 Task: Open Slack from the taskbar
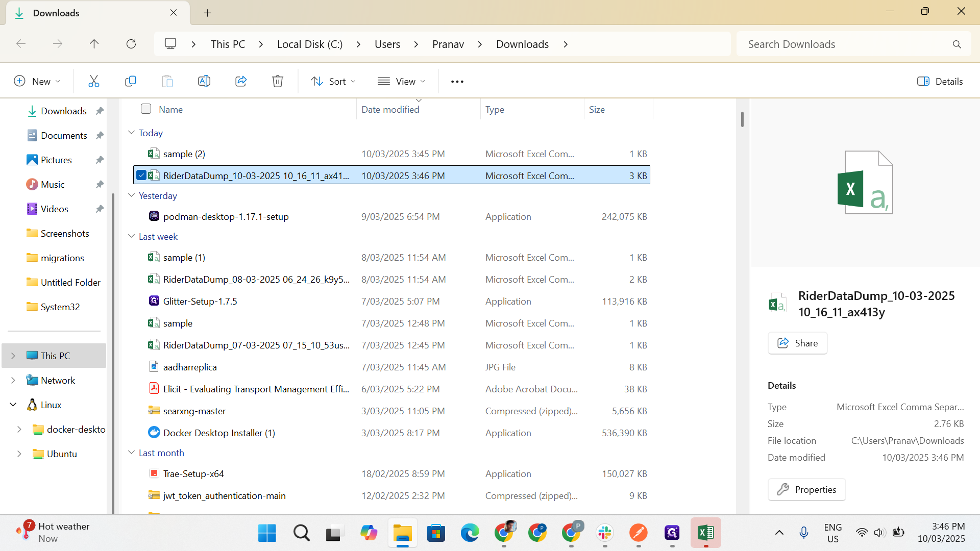605,533
